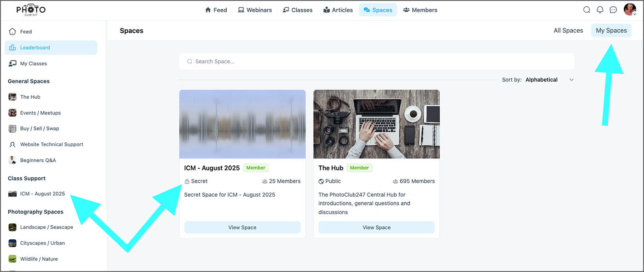Click the Class Support sidebar heading
This screenshot has width=644, height=272.
pos(27,178)
